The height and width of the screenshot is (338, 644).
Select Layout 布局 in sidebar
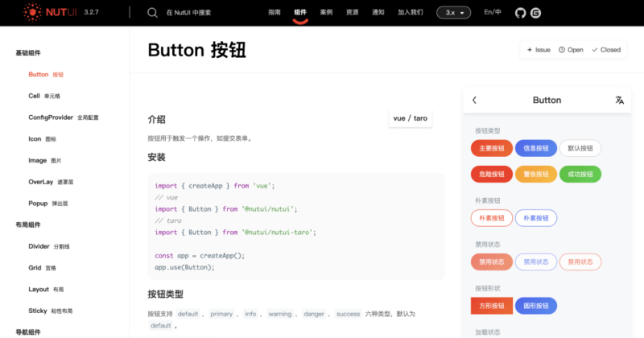(x=46, y=289)
